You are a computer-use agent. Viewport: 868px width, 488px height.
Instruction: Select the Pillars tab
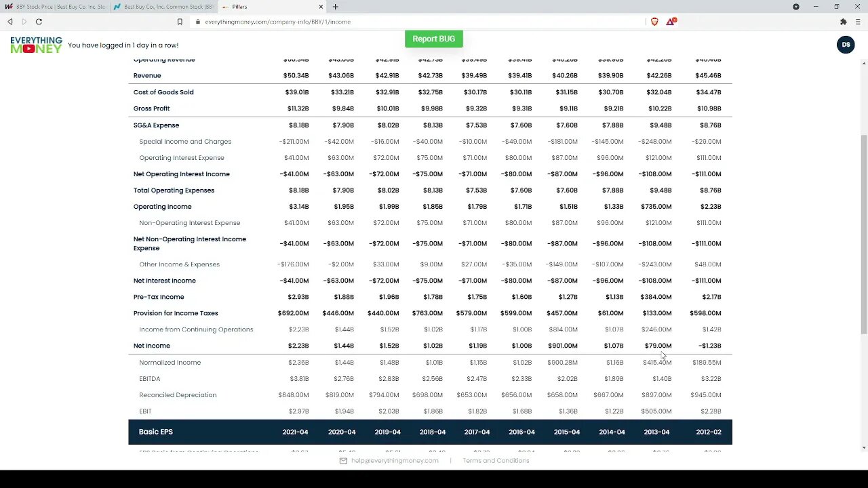click(x=273, y=7)
